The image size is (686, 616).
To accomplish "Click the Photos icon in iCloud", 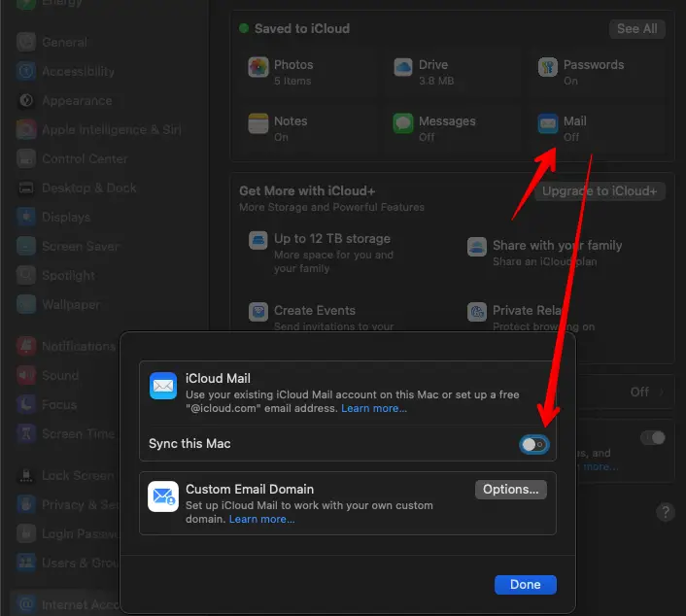I will click(x=257, y=67).
